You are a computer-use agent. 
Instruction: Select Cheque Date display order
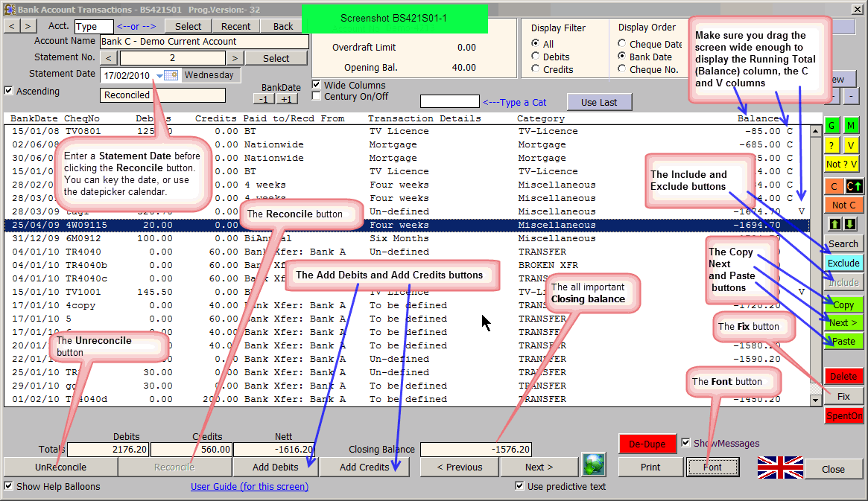623,44
